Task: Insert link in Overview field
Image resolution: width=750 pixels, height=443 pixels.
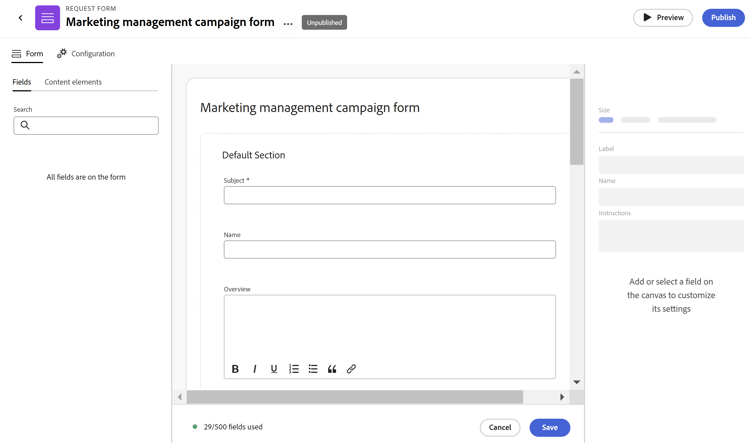Action: (x=351, y=369)
